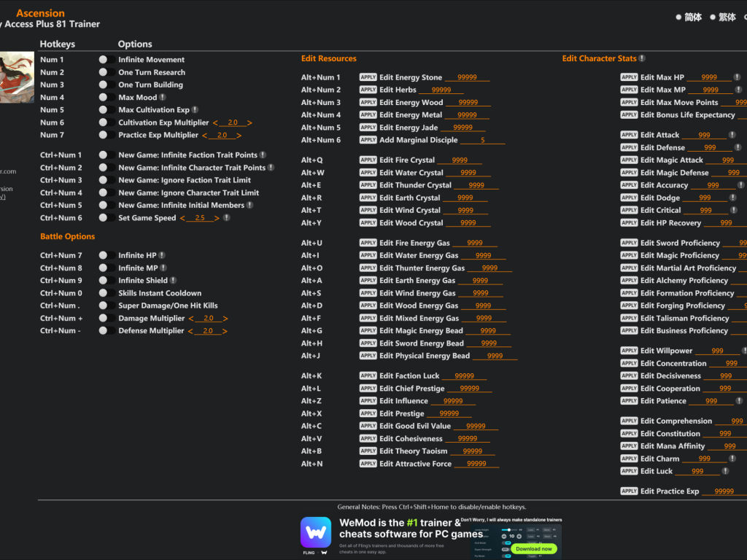Click info icon beside Edit Max HP field
Viewport: 747px width, 560px height.
[x=737, y=77]
